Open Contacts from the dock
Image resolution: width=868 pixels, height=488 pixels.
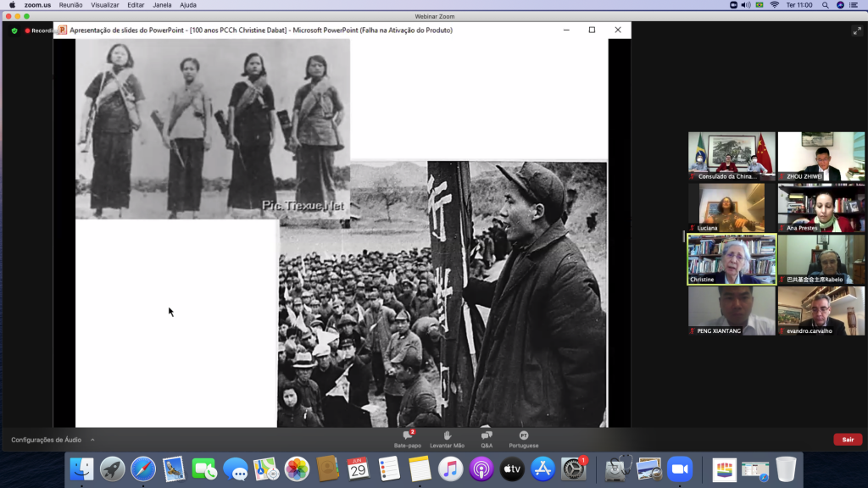(328, 469)
